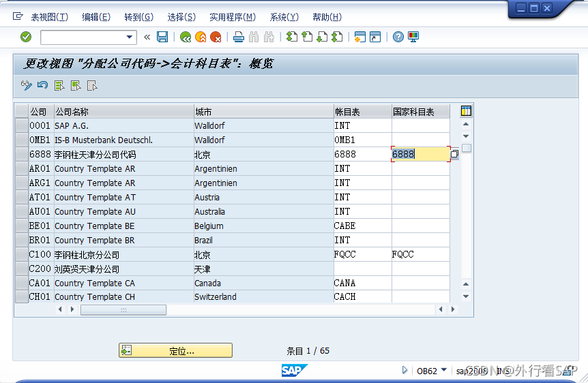Click the 国家科目表 column header
This screenshot has height=383, width=588.
pos(421,112)
